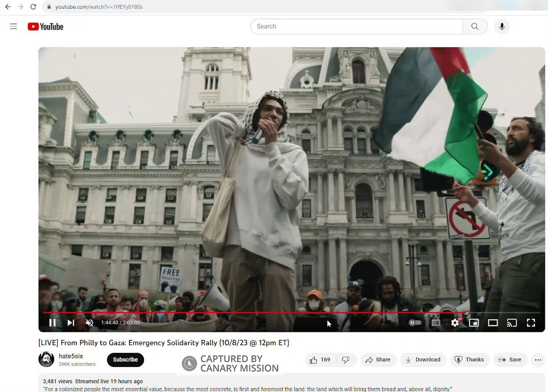Screen dimensions: 548x392
Task: Enter full screen mode
Action: [531, 323]
